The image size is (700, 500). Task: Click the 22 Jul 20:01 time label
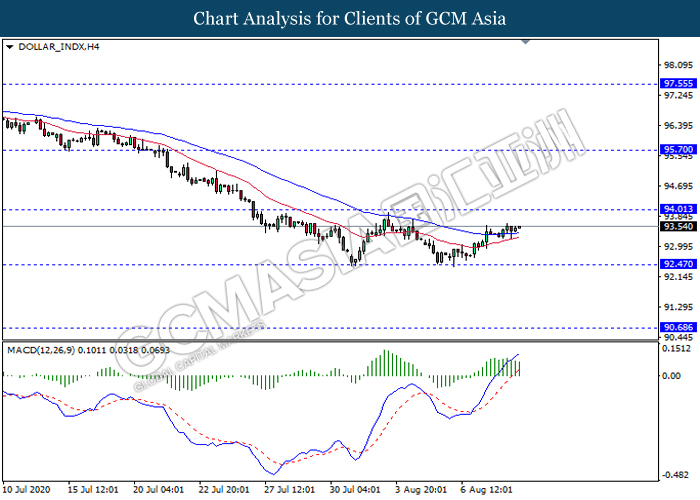224,490
